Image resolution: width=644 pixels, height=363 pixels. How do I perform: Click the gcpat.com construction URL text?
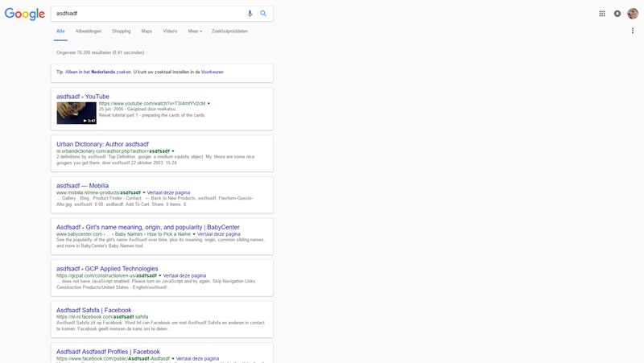106,275
